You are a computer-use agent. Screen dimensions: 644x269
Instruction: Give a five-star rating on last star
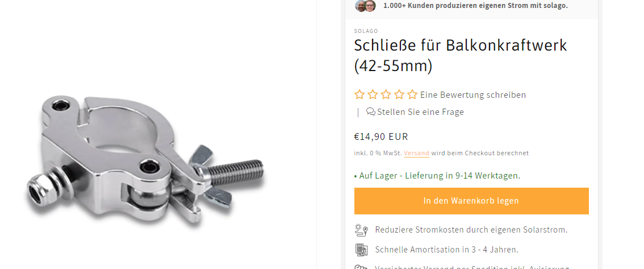[x=412, y=94]
